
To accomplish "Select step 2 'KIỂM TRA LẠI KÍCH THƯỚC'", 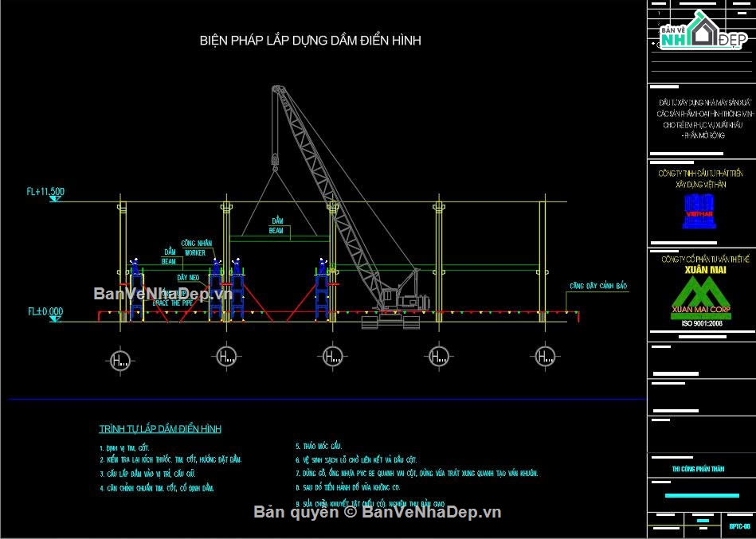I will (170, 460).
